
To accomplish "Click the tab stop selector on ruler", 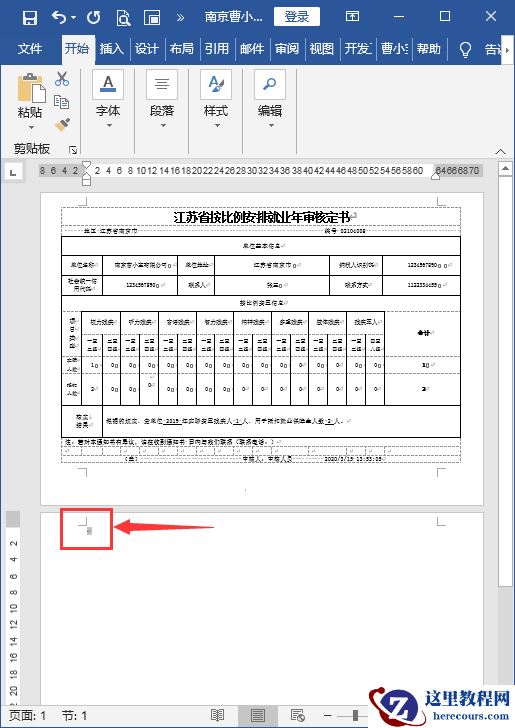I will click(13, 172).
